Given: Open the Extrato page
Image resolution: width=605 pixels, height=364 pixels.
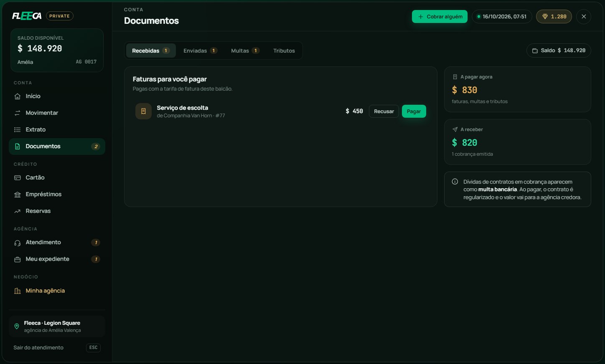Looking at the screenshot, I should 57,130.
